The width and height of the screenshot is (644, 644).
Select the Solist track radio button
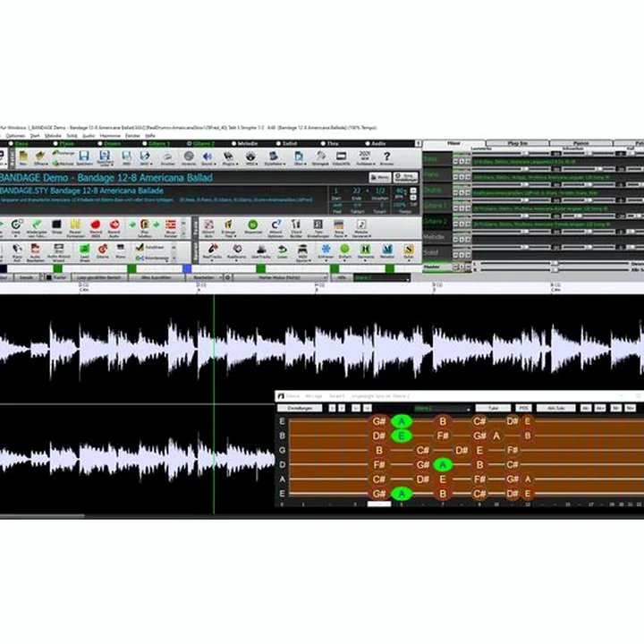[278, 144]
